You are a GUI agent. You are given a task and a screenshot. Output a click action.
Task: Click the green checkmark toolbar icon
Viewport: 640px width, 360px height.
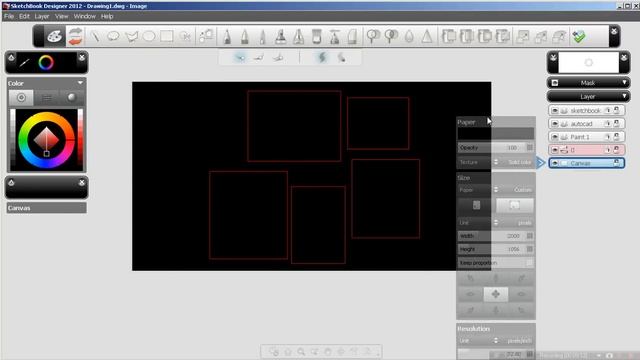pos(579,36)
